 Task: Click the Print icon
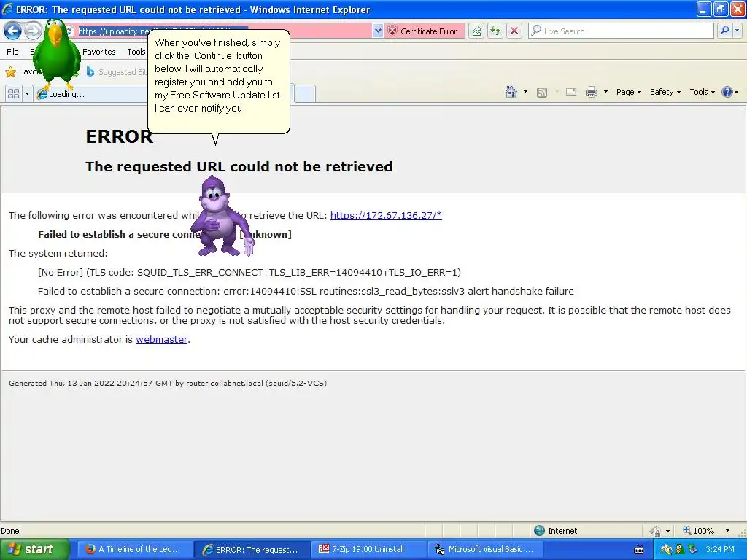(591, 92)
